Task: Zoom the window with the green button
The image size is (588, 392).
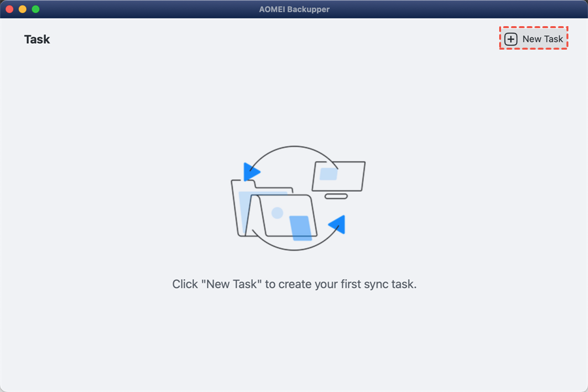Action: coord(36,9)
